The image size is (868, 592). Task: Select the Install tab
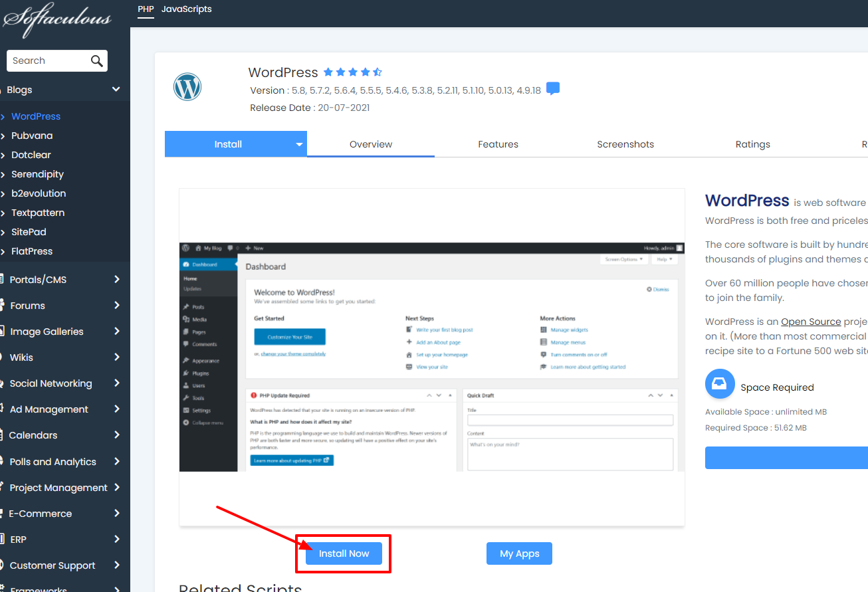228,144
